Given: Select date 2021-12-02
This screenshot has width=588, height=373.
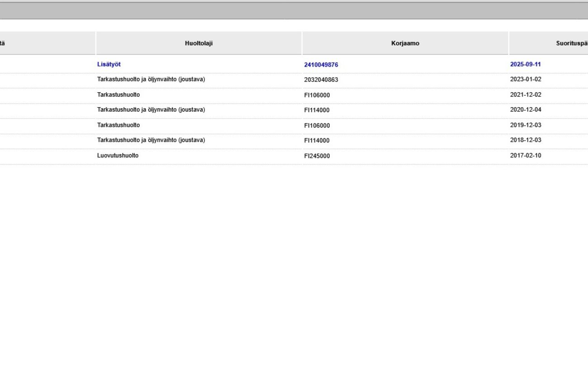Looking at the screenshot, I should [x=526, y=95].
